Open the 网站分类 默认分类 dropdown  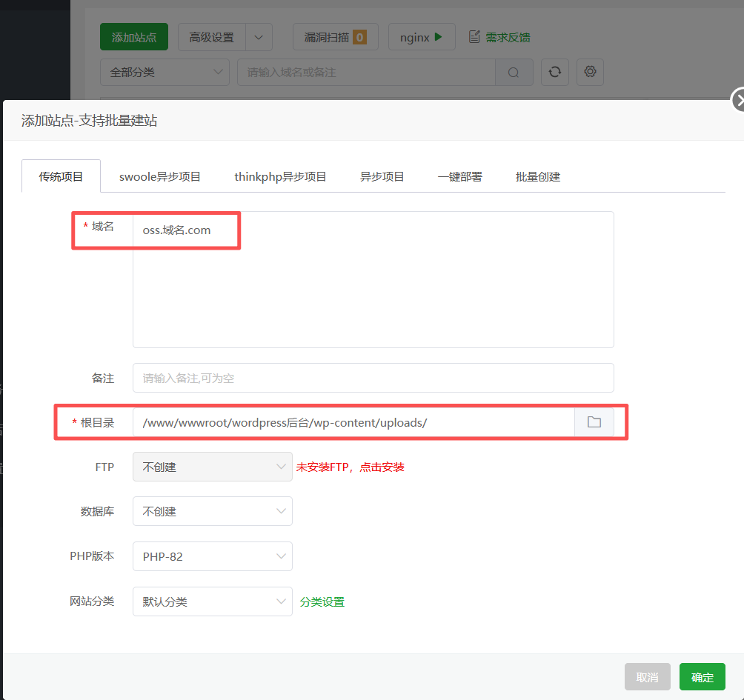click(212, 601)
